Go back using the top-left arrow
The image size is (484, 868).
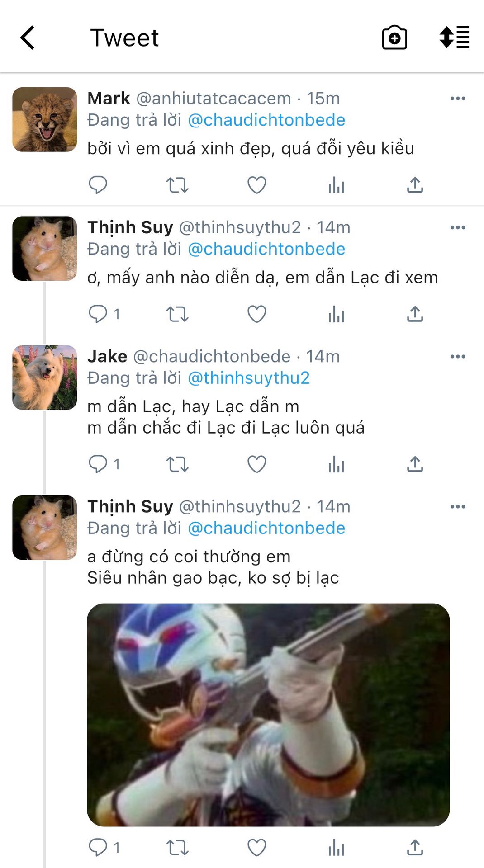click(x=28, y=38)
